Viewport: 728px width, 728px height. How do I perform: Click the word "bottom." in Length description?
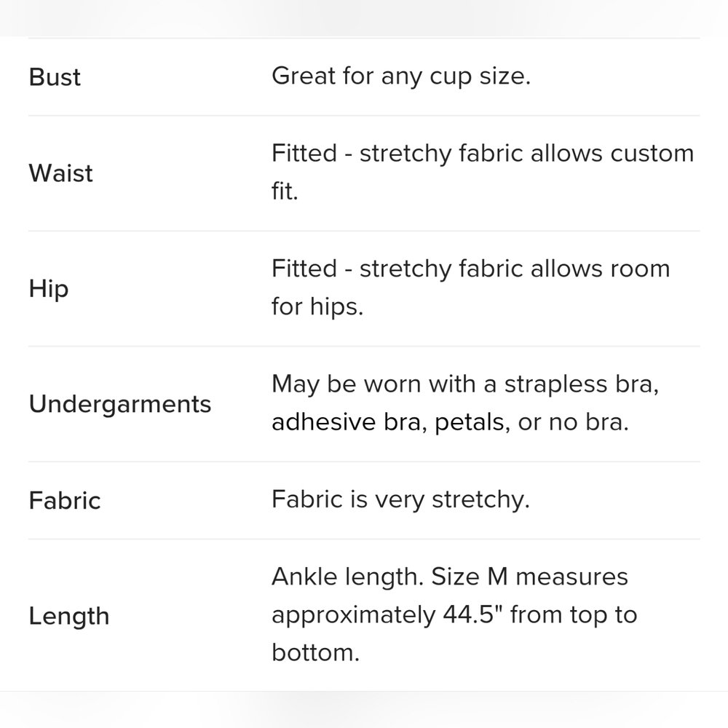coord(316,652)
